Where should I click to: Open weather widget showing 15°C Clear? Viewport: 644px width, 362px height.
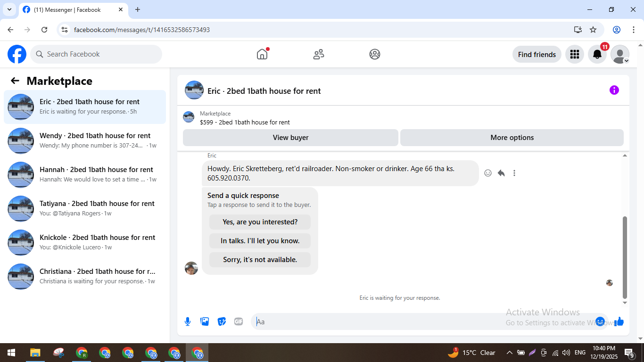[x=471, y=353]
